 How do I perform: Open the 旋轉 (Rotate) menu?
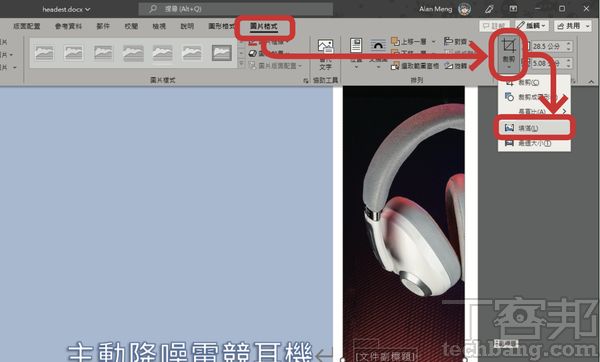(457, 66)
